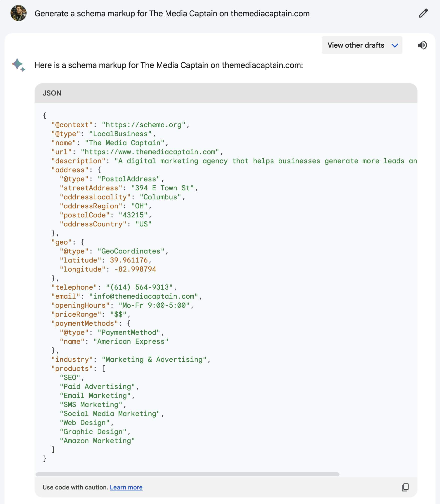Click the url value https://www.themediacaptain.com
This screenshot has width=440, height=504.
(150, 152)
